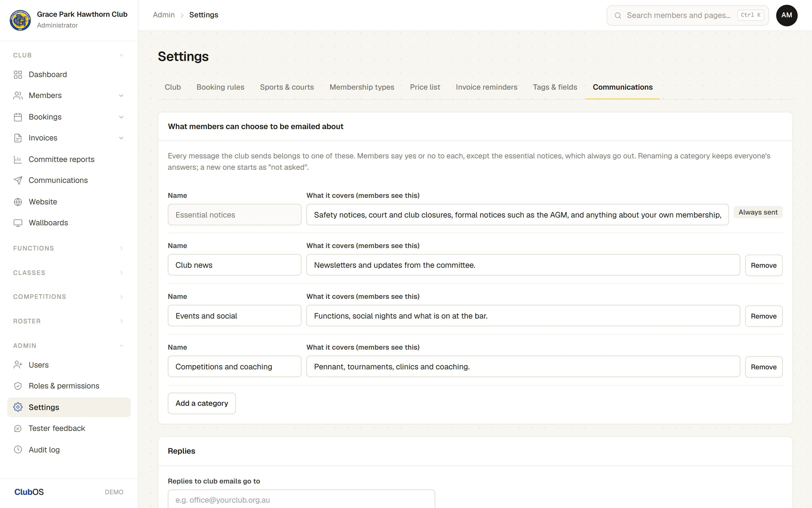Click the Committee reports chart icon
This screenshot has width=812, height=508.
point(18,159)
